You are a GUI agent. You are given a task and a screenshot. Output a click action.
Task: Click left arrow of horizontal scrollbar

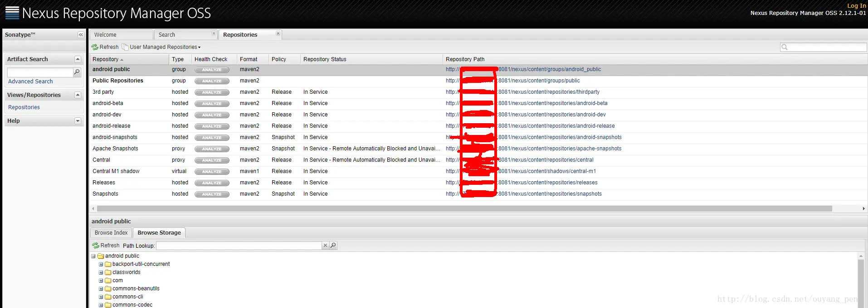coord(93,209)
